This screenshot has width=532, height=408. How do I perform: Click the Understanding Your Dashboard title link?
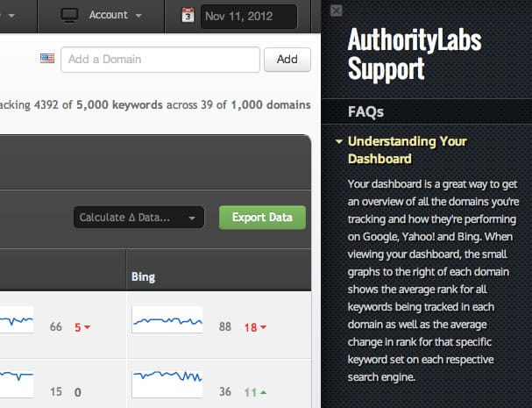coord(408,150)
